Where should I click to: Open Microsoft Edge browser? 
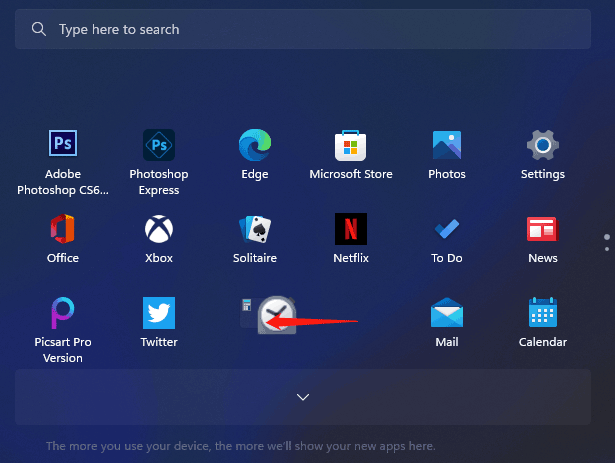(255, 145)
